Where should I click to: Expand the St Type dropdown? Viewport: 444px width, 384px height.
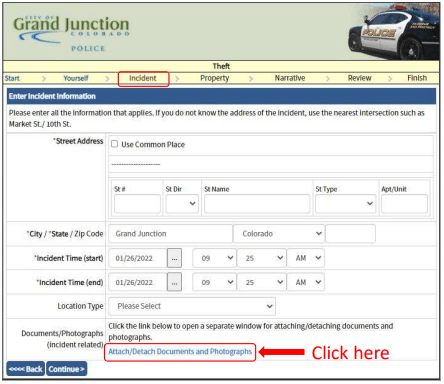pyautogui.click(x=345, y=203)
